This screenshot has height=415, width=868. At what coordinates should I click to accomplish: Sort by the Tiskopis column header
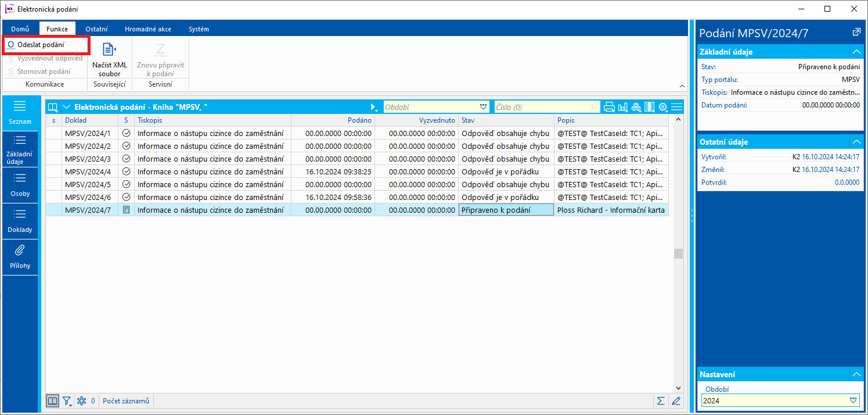(x=213, y=120)
